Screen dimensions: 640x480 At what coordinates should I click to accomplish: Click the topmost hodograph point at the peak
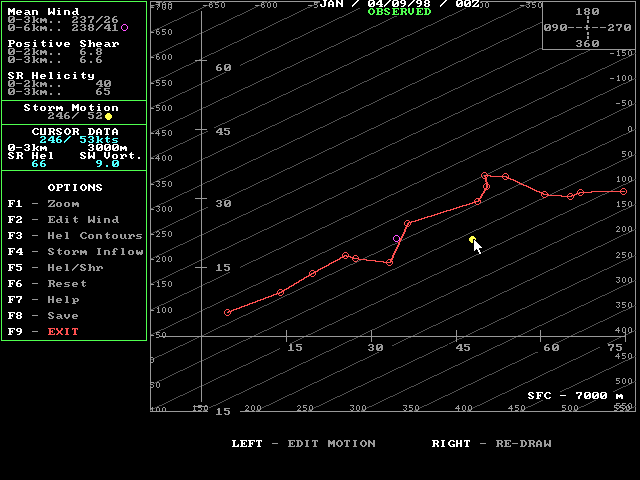[x=484, y=176]
